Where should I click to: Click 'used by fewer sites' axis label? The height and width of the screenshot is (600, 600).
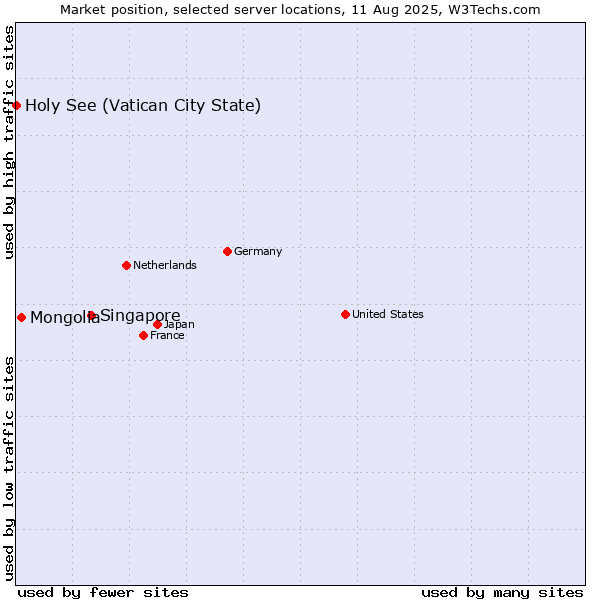(x=103, y=593)
